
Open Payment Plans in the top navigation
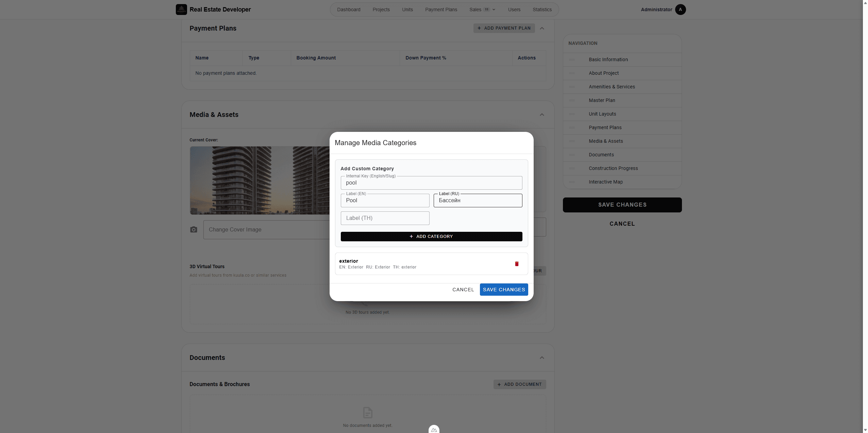[441, 10]
